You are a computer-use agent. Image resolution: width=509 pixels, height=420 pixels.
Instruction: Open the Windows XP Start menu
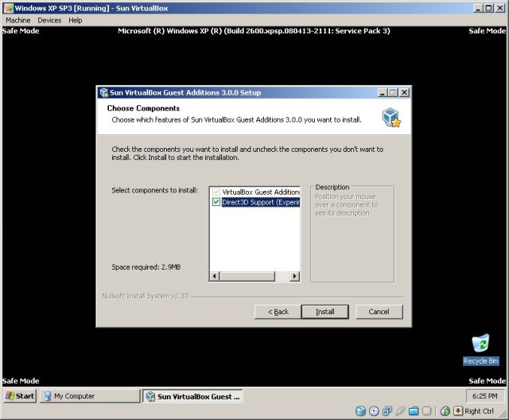coord(20,396)
